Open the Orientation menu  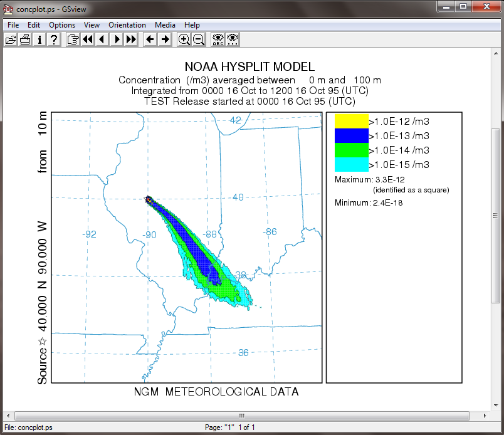127,25
